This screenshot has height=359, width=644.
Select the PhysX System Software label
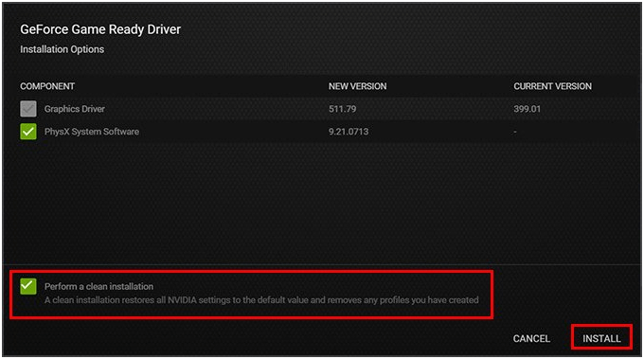coord(92,132)
